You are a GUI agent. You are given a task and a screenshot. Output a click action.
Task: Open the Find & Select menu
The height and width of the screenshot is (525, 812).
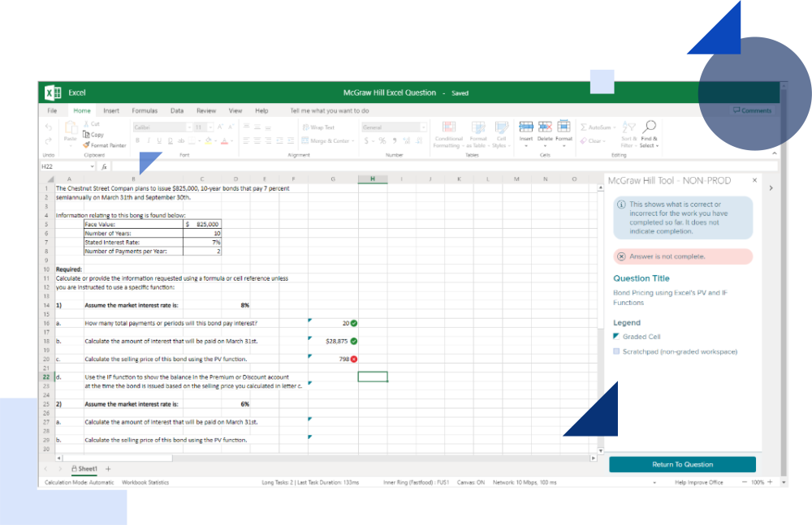pyautogui.click(x=649, y=135)
